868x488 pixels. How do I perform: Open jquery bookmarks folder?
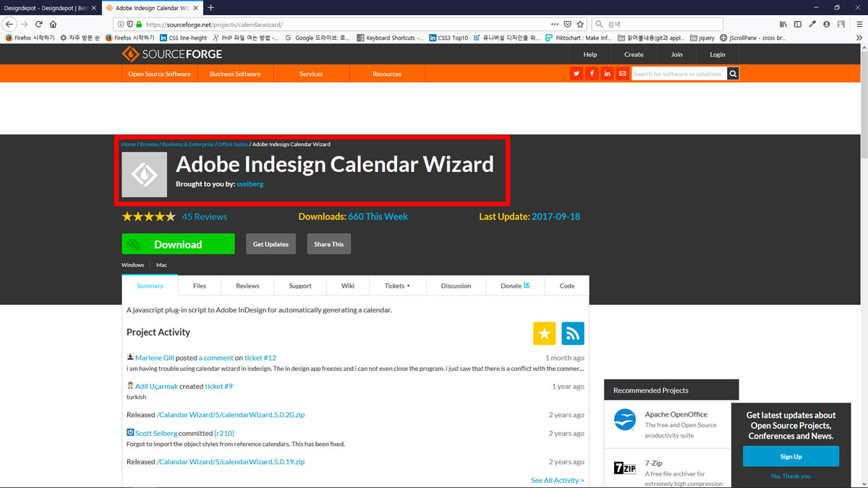click(x=702, y=38)
